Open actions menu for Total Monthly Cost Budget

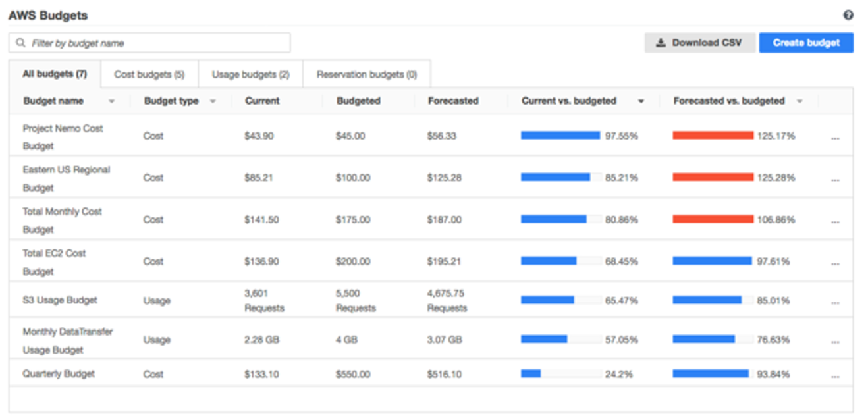pos(835,222)
